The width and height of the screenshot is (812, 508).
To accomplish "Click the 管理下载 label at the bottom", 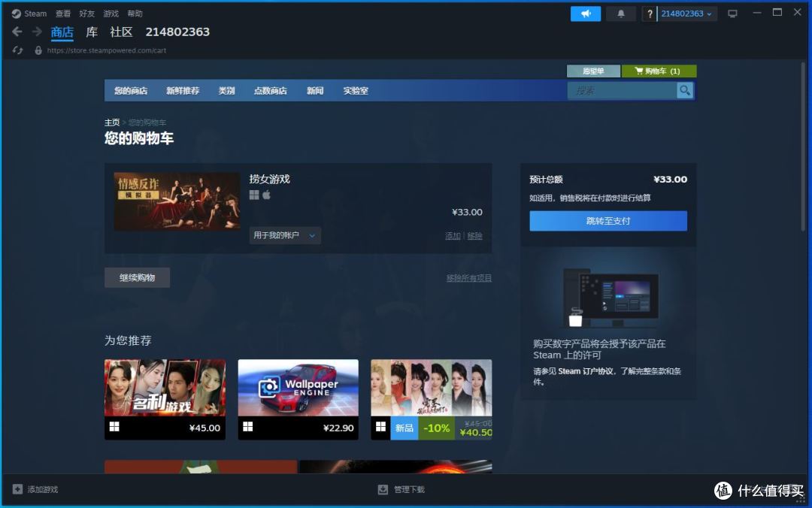I will (409, 489).
